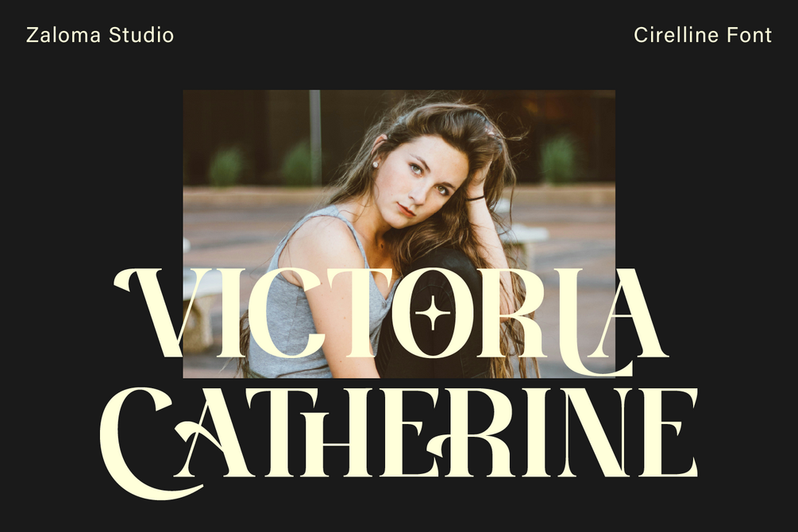
Task: Click the Zaloma Studio text
Action: pos(100,35)
